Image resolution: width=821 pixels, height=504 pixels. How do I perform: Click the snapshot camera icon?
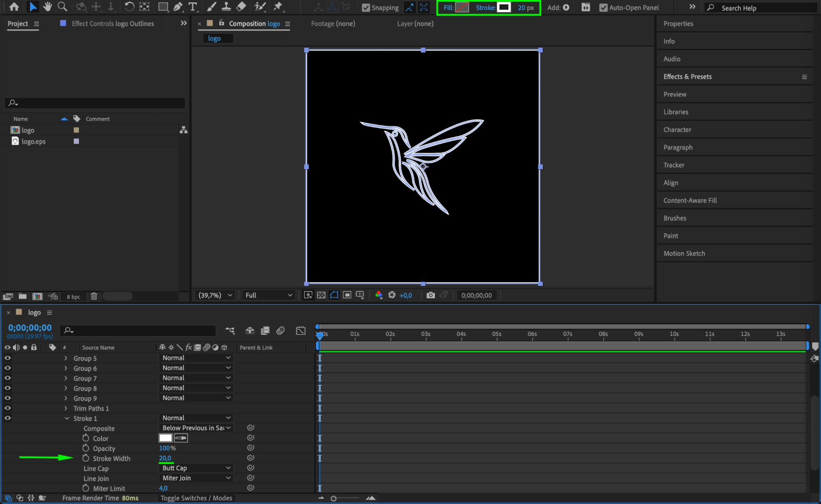(430, 295)
